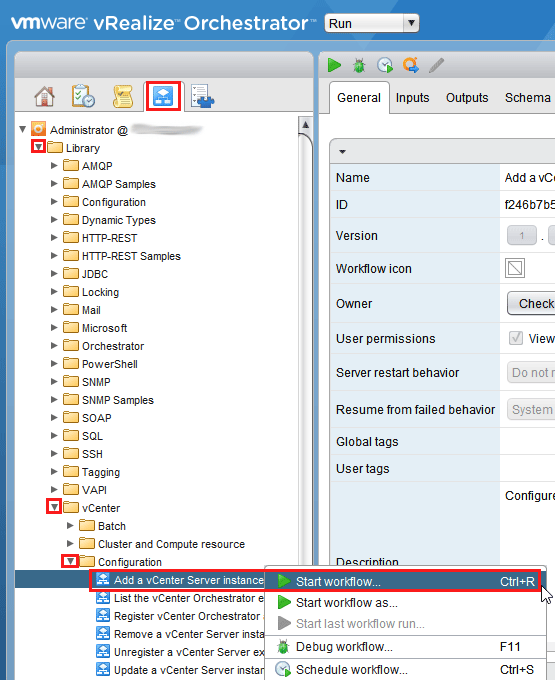
Task: Click the Batch folder icon
Action: click(87, 525)
